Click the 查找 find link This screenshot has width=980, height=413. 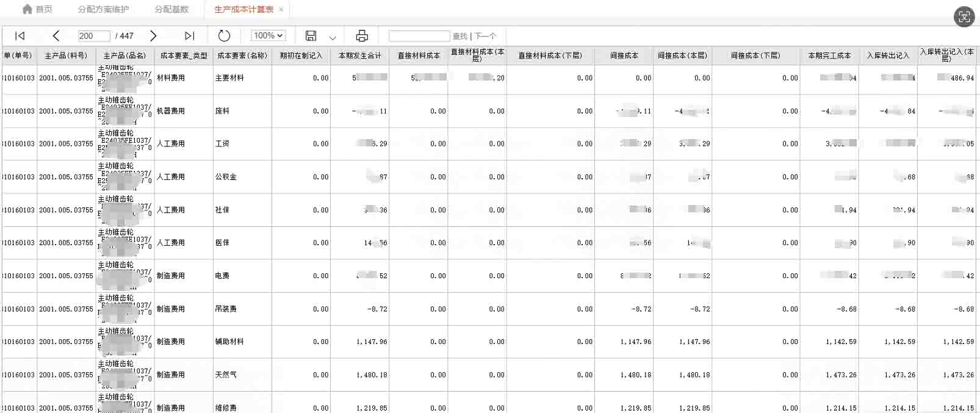459,36
